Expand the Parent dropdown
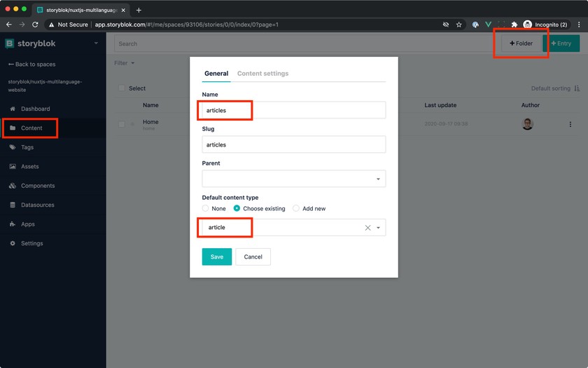The image size is (588, 368). tap(378, 179)
